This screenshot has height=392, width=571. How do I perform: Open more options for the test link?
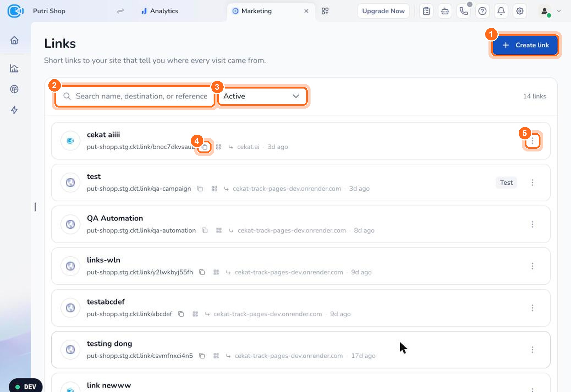[x=532, y=183]
